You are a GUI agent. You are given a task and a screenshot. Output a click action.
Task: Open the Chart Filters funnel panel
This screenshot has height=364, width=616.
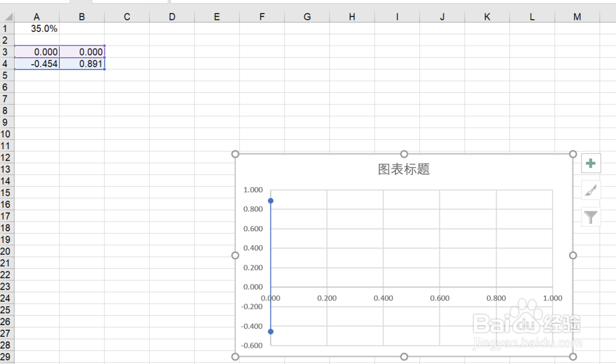(x=590, y=217)
